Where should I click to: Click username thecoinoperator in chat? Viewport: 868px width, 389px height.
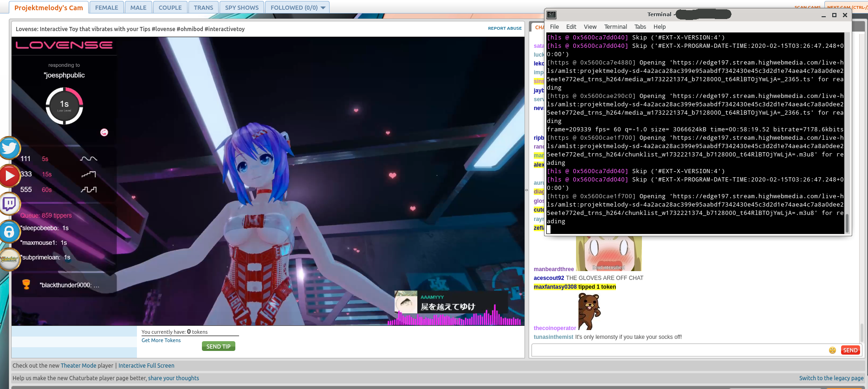pos(555,328)
